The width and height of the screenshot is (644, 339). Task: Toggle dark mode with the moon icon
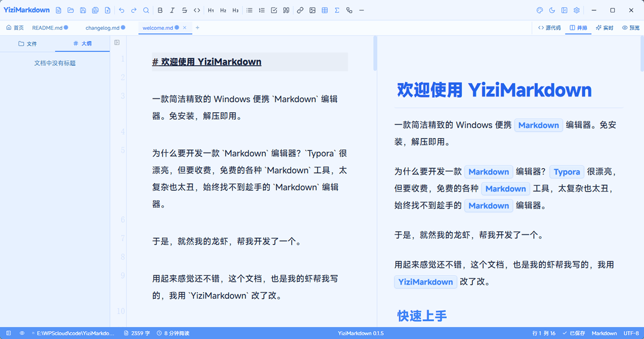pyautogui.click(x=552, y=10)
